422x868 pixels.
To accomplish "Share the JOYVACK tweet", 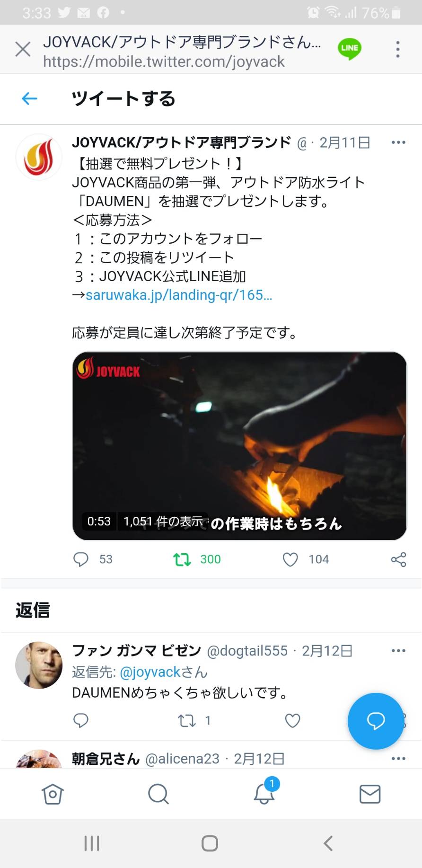I will pyautogui.click(x=398, y=559).
